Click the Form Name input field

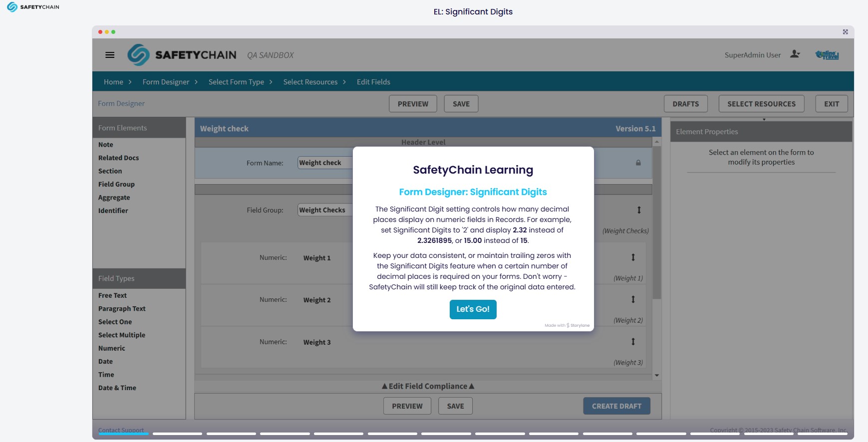(x=325, y=163)
